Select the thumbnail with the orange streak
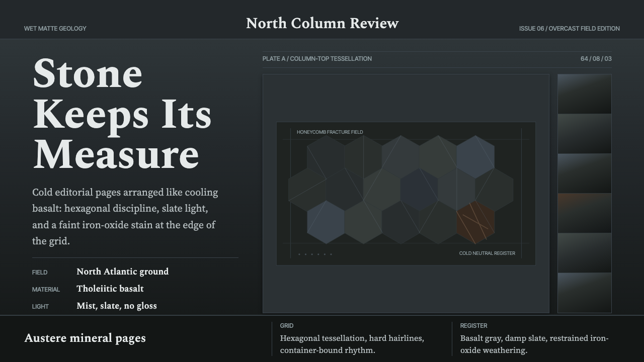The width and height of the screenshot is (644, 362). [x=585, y=213]
